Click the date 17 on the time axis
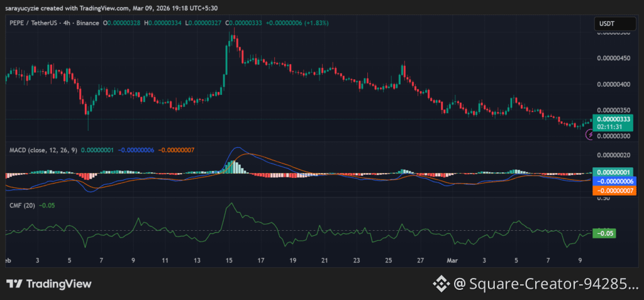Image resolution: width=644 pixels, height=300 pixels. (x=261, y=260)
